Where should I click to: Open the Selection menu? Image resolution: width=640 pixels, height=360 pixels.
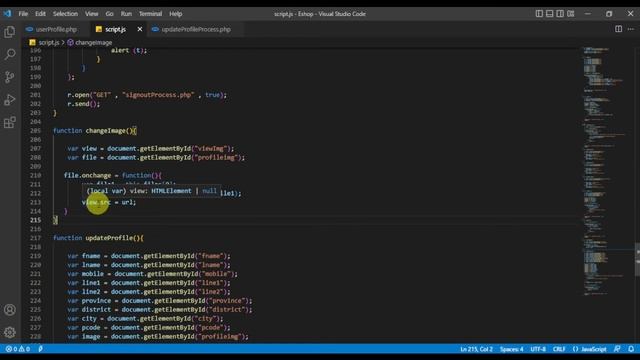(x=65, y=14)
